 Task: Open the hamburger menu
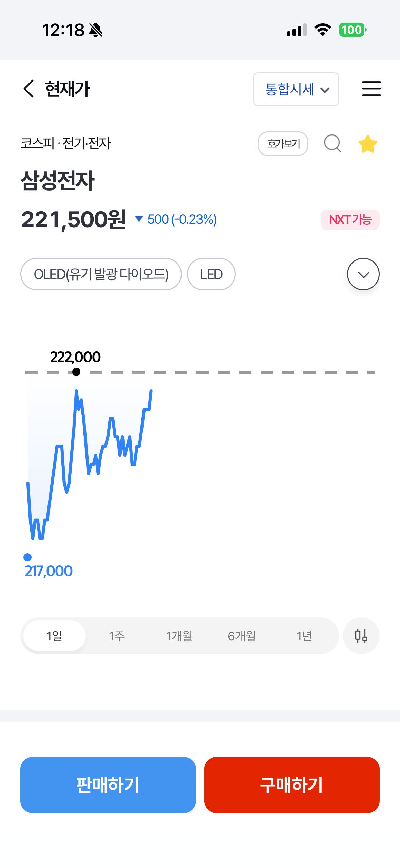tap(371, 89)
